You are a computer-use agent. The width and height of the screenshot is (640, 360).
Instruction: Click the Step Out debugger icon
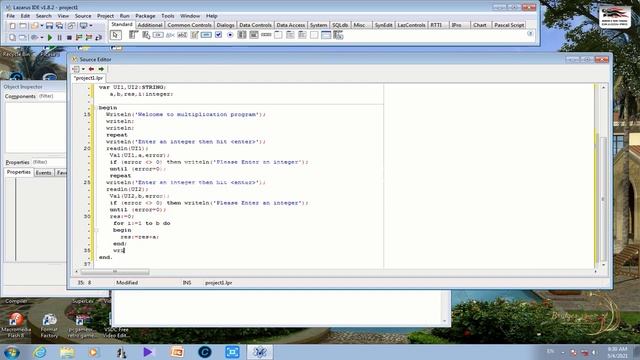[98, 37]
